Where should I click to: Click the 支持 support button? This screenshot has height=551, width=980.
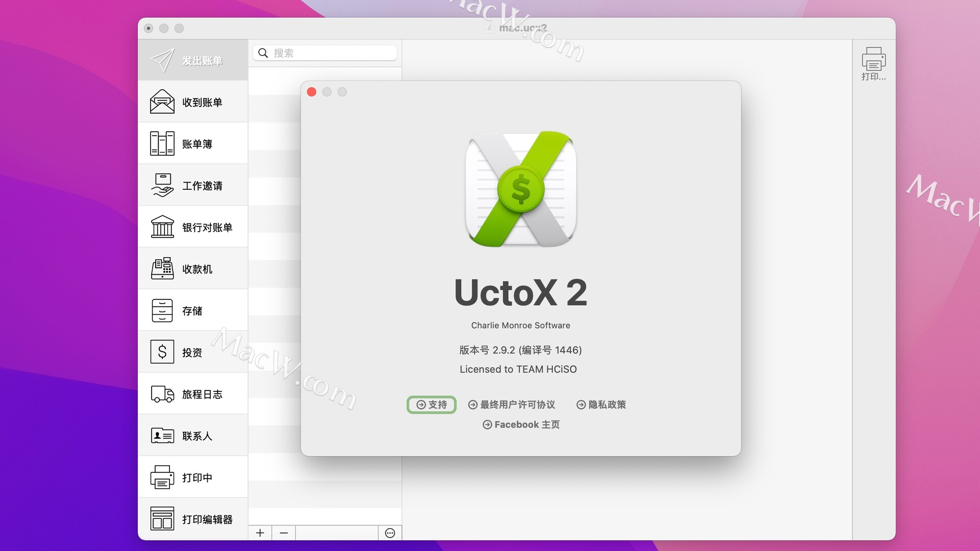click(431, 405)
